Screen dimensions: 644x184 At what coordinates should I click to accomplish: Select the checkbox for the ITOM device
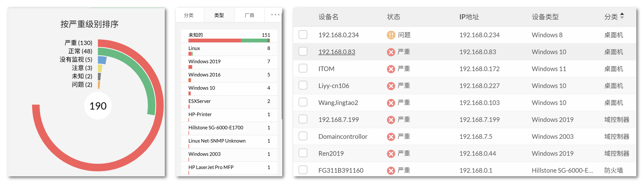[302, 68]
